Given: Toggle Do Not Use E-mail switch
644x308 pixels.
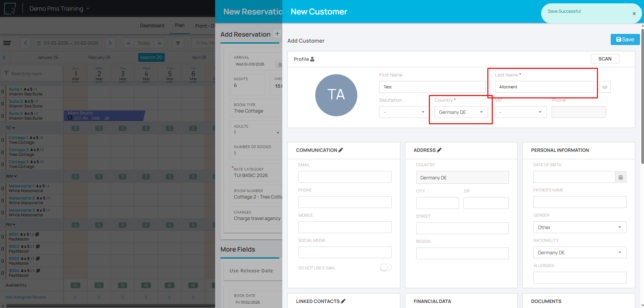Looking at the screenshot, I should [x=386, y=268].
